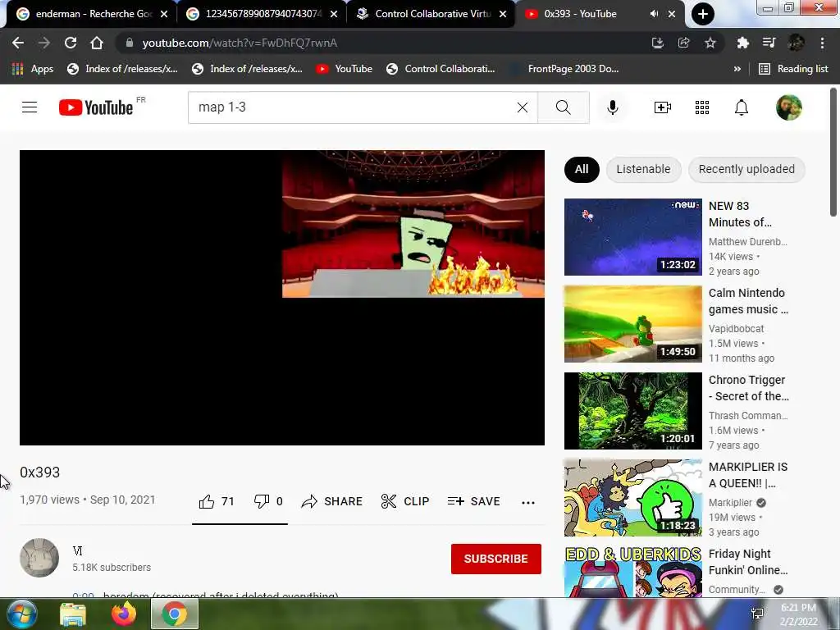The width and height of the screenshot is (840, 630).
Task: Open the account avatar menu
Action: point(788,107)
